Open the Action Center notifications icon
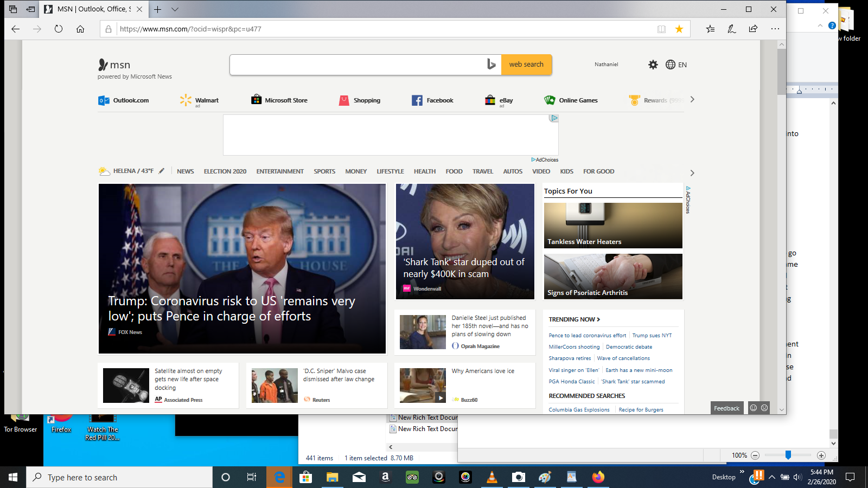Screen dimensions: 868x488 click(x=850, y=477)
